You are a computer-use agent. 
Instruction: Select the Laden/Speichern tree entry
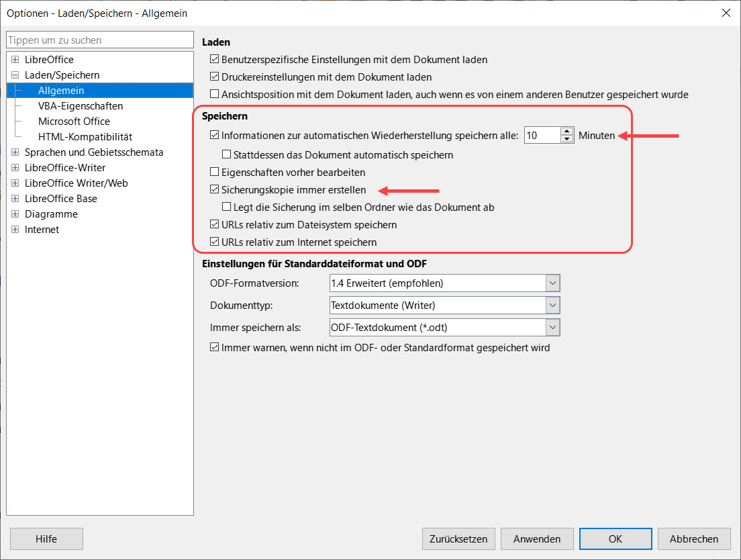(62, 75)
